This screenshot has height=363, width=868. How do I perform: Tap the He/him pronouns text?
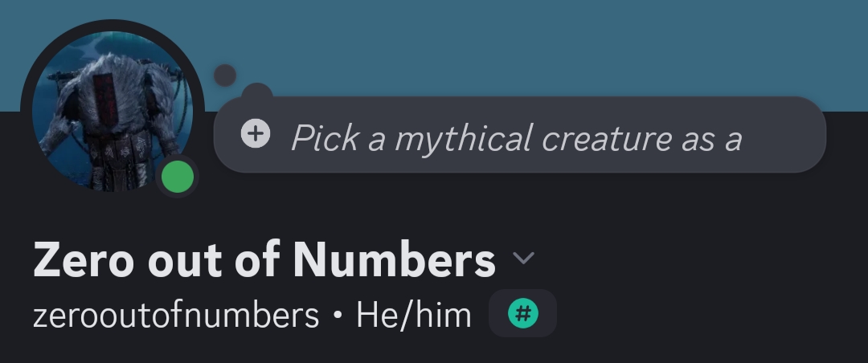tap(414, 315)
